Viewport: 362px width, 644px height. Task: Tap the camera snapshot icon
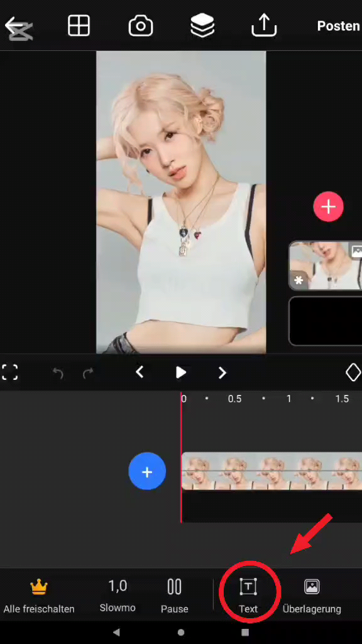coord(141,26)
